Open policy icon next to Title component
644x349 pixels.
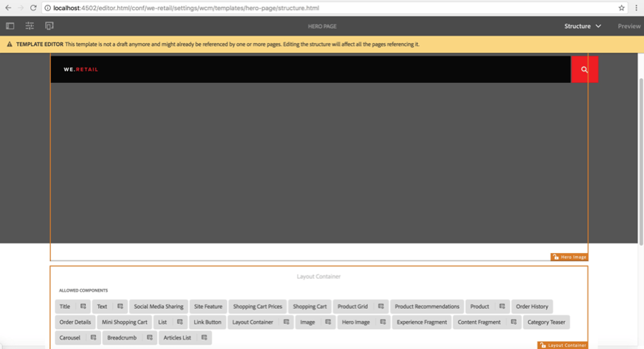[x=83, y=306]
